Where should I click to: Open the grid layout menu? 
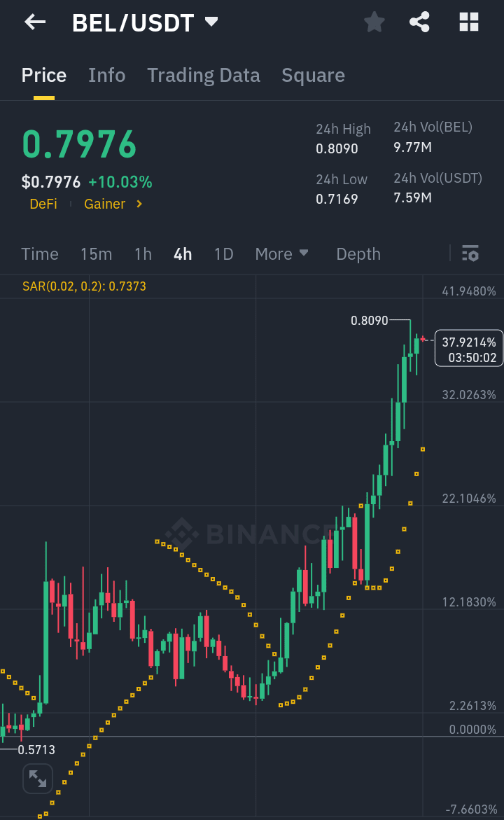click(x=468, y=22)
